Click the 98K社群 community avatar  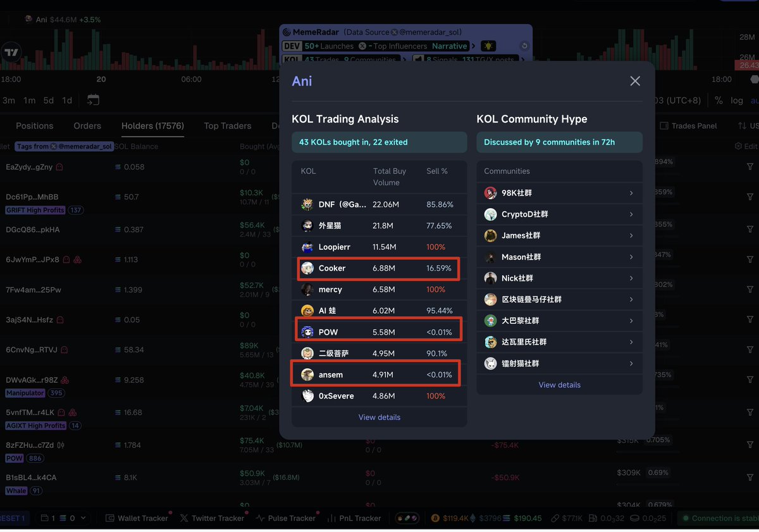pyautogui.click(x=490, y=193)
